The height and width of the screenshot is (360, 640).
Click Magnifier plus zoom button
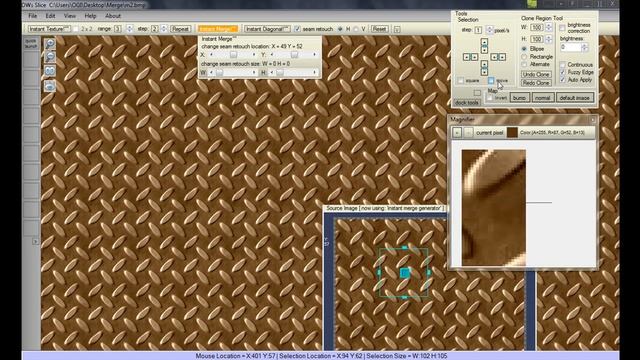coord(457,133)
